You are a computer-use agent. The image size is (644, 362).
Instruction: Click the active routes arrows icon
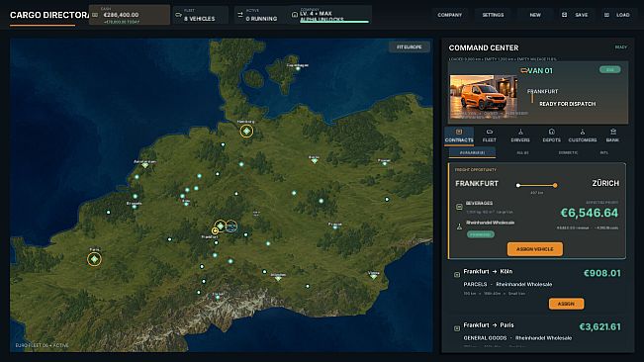[x=240, y=15]
